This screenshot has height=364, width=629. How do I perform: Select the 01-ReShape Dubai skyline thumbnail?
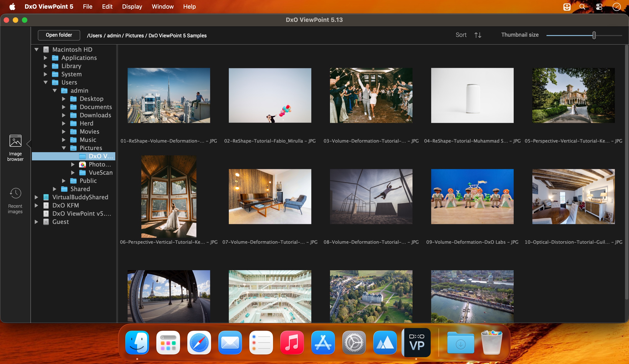pyautogui.click(x=169, y=95)
